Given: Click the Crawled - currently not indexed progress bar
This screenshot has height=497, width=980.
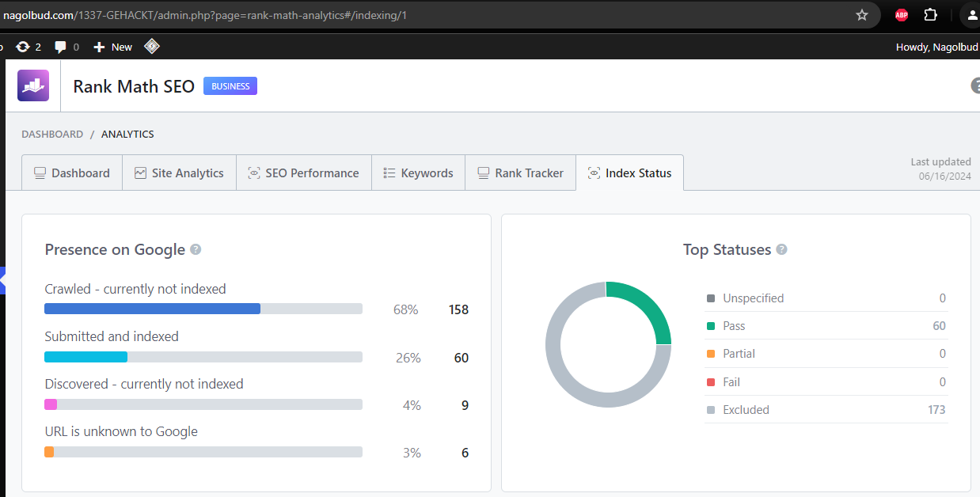Looking at the screenshot, I should click(203, 309).
